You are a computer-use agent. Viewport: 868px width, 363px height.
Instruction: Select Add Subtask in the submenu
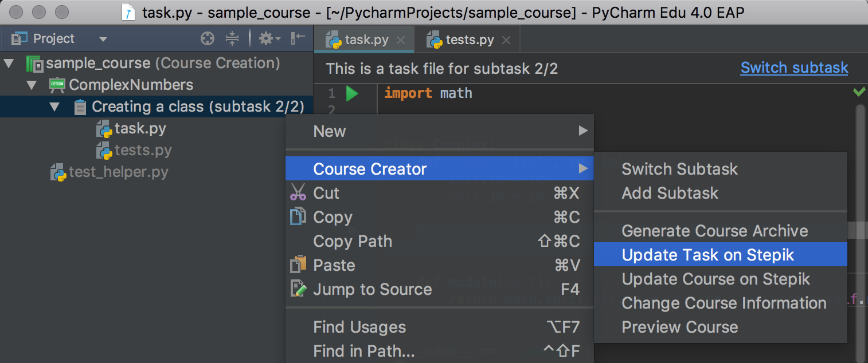[x=720, y=193]
